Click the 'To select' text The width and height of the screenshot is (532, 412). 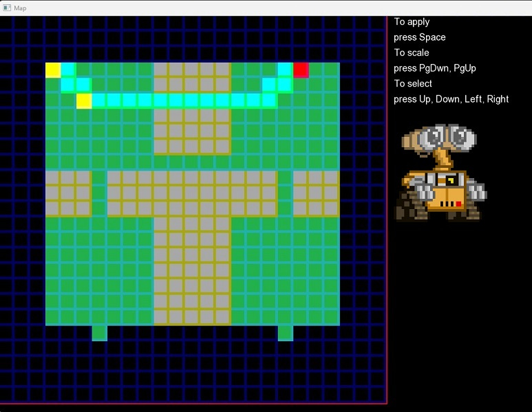[x=413, y=83]
